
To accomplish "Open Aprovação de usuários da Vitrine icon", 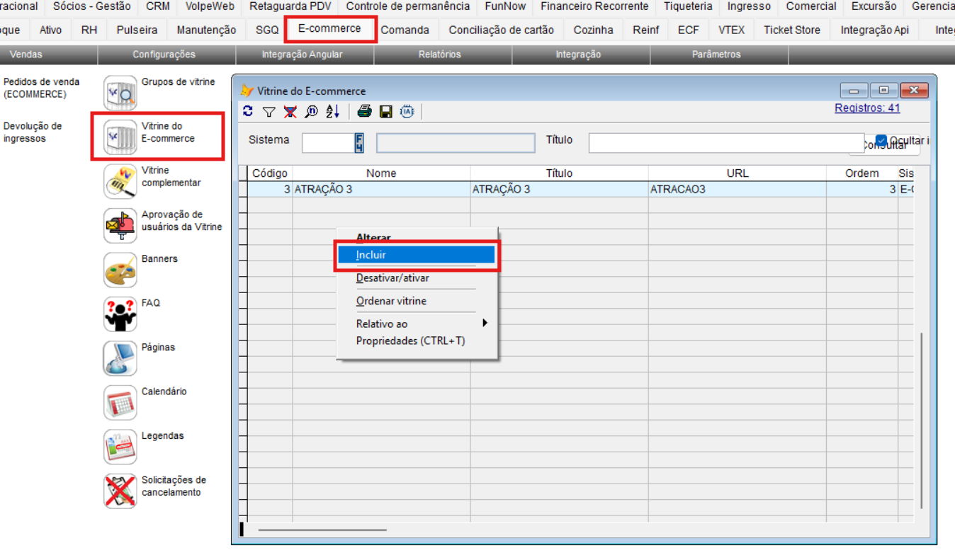I will (120, 225).
